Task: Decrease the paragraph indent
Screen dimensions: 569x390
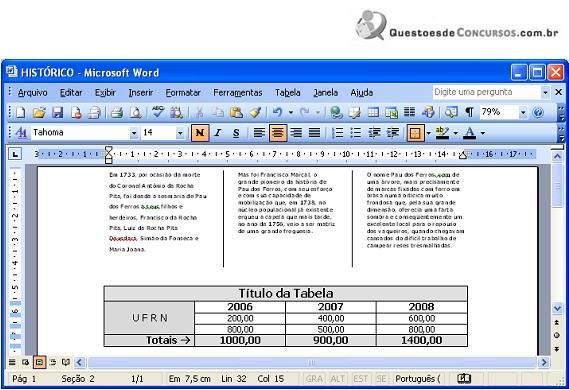Action: click(374, 133)
